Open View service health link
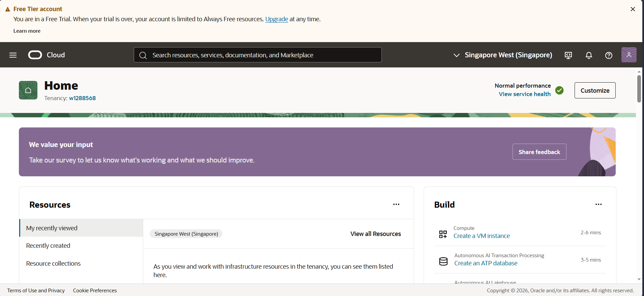644x296 pixels. (525, 94)
